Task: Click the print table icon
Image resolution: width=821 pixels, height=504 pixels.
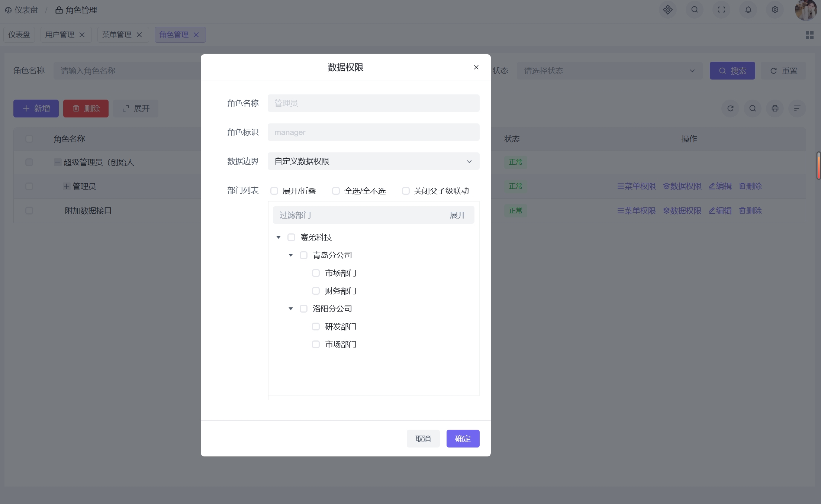Action: click(x=775, y=109)
